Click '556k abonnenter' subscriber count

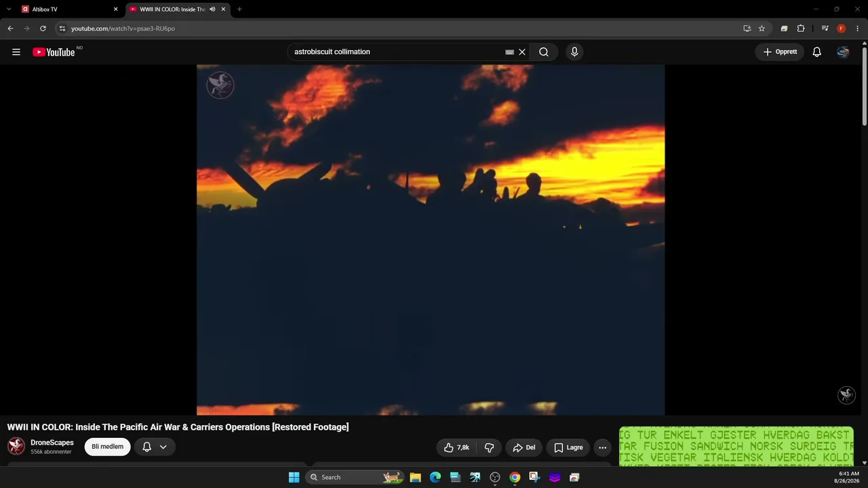tap(51, 452)
